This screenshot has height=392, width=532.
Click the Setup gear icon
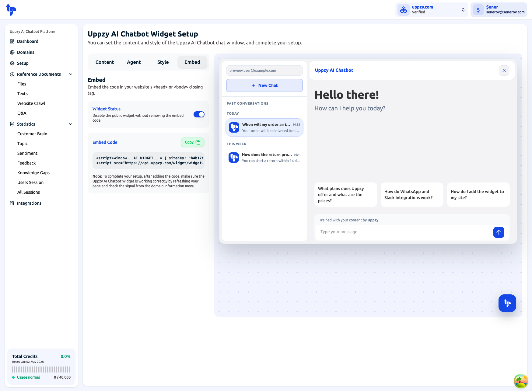click(x=12, y=63)
